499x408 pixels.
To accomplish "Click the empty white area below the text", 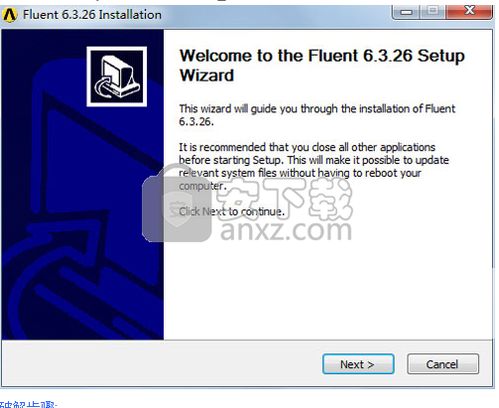I will (x=327, y=287).
